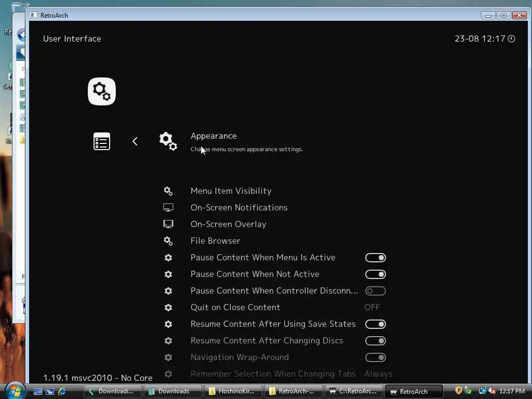The image size is (532, 399).
Task: Toggle Pause Content When Menu Is Active
Action: point(376,258)
